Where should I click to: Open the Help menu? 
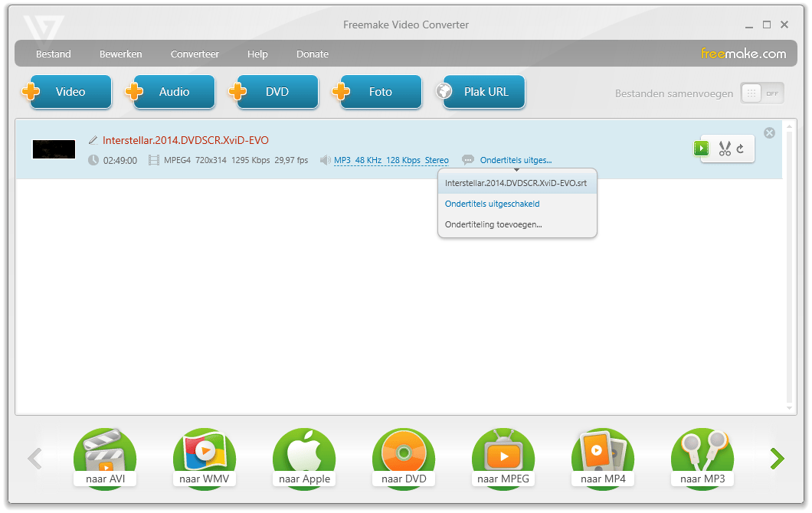pyautogui.click(x=257, y=54)
